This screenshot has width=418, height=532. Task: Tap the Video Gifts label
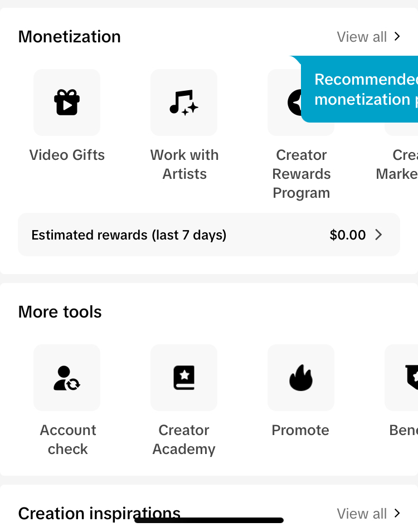(x=67, y=155)
